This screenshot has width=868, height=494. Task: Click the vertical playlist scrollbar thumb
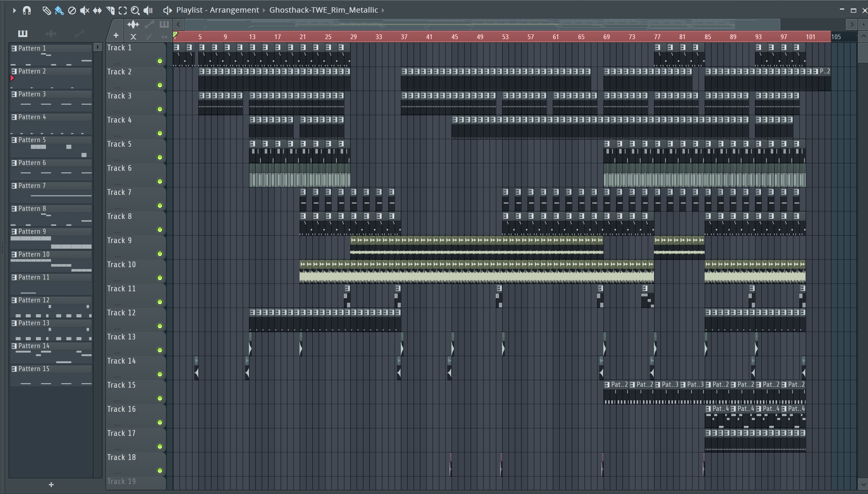click(863, 52)
